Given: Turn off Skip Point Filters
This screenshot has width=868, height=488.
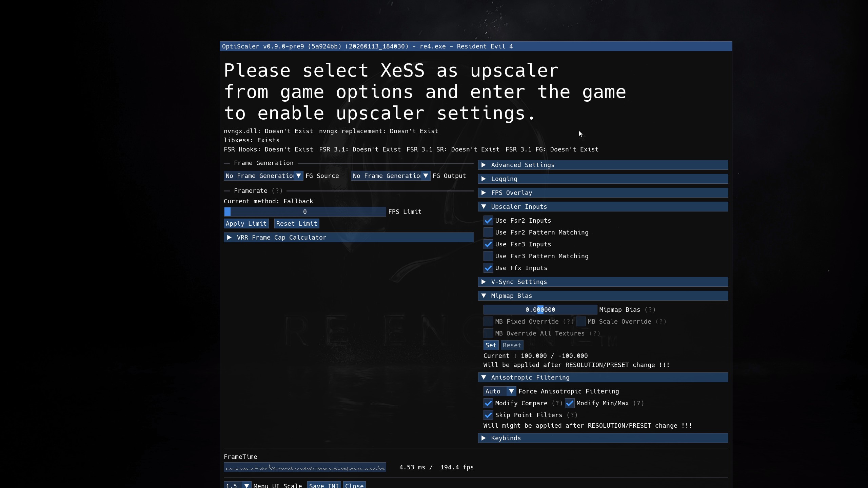Looking at the screenshot, I should (x=488, y=415).
